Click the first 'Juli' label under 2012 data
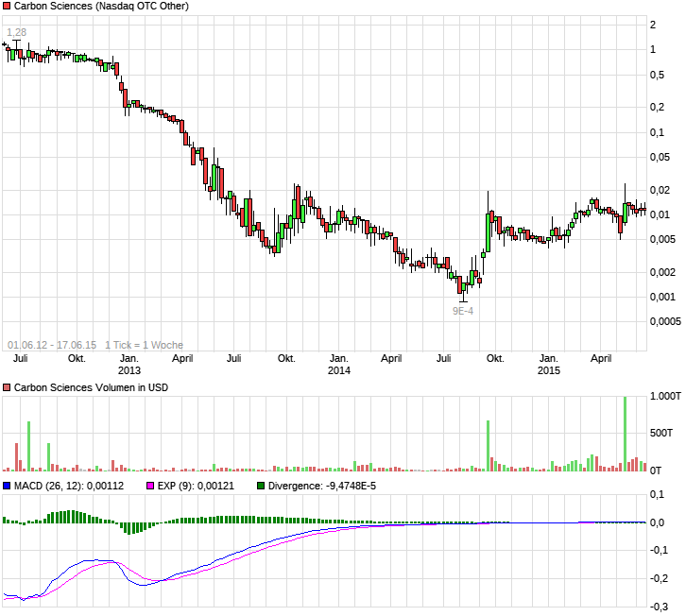 click(x=21, y=358)
